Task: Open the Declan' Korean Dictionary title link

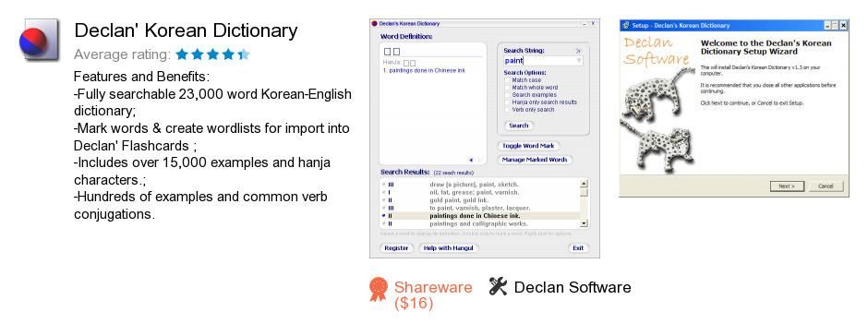Action: pos(186,30)
